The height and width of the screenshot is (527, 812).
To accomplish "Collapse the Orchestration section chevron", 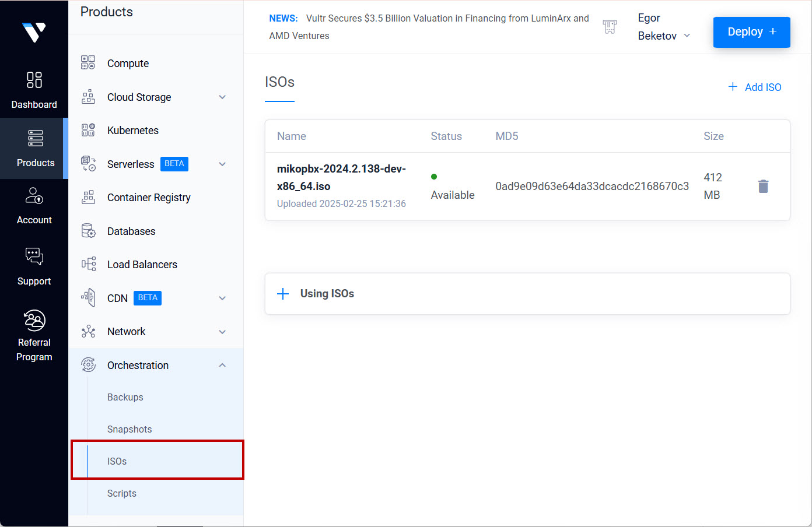I will coord(222,366).
